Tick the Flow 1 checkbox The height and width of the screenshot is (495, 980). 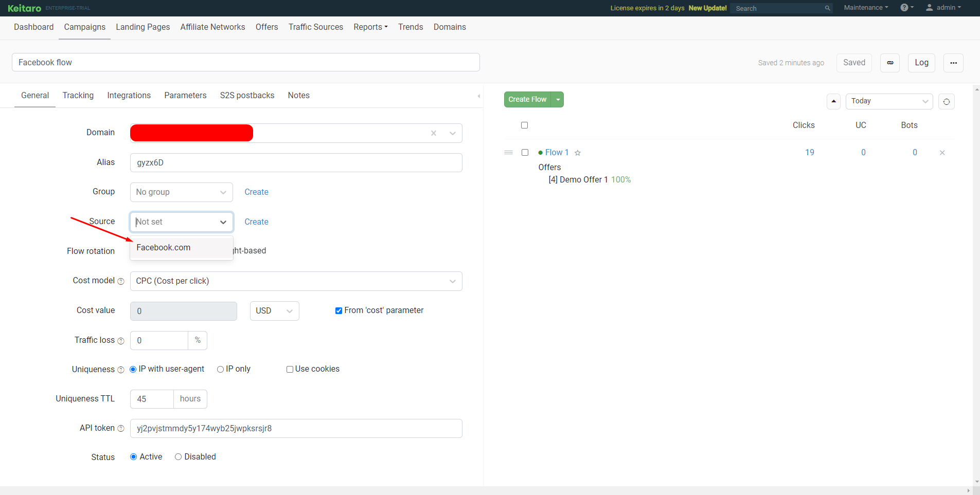pos(525,153)
